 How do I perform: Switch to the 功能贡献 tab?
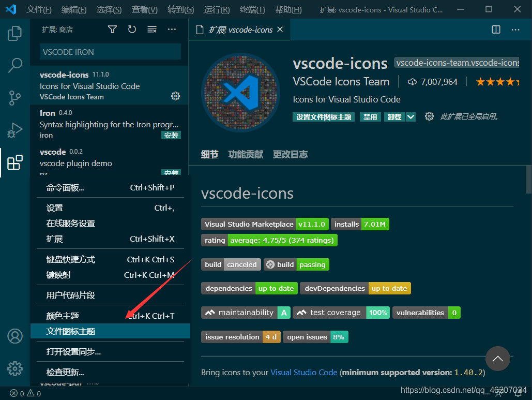pos(246,155)
